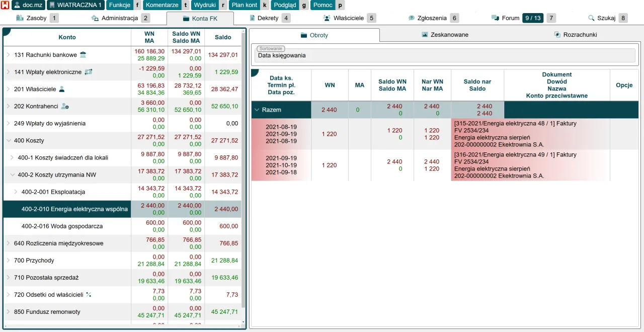This screenshot has height=332, width=644.
Task: Click the bank icon beside Rachunki bankowe
Action: tap(83, 55)
